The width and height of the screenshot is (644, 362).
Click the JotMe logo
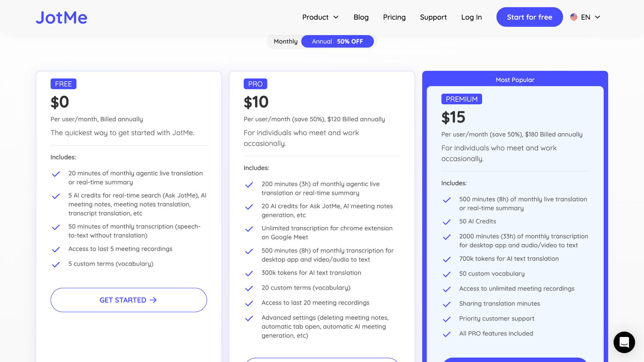(61, 17)
